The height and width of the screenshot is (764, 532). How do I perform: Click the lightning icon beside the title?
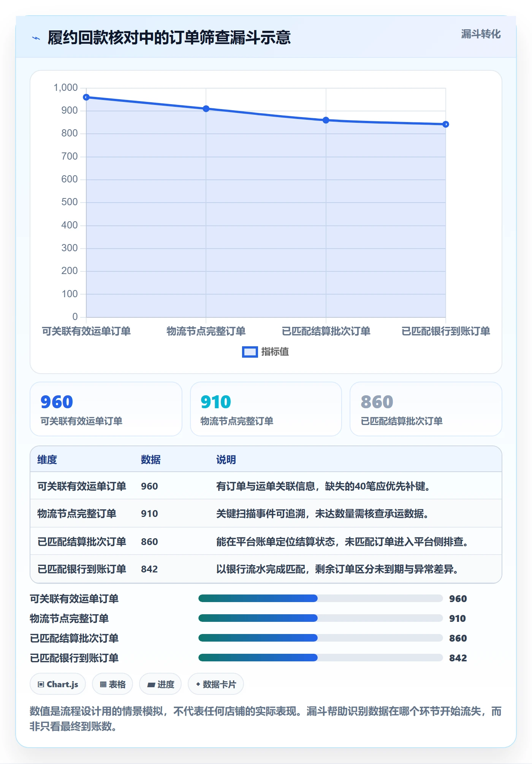pos(36,38)
